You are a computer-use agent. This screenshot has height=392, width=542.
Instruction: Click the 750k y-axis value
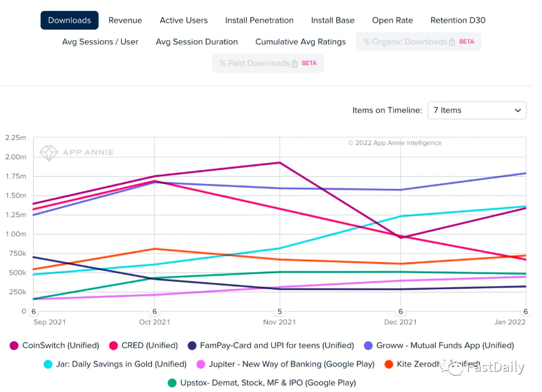pyautogui.click(x=17, y=254)
